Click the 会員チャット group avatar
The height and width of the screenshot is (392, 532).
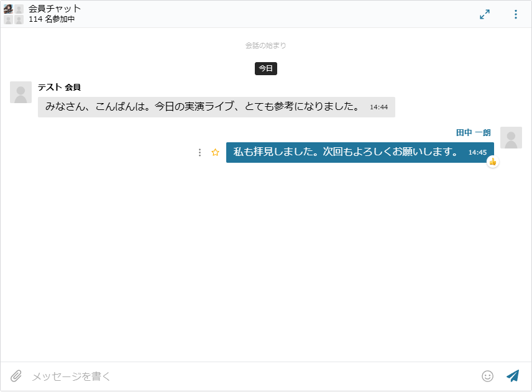(x=14, y=14)
